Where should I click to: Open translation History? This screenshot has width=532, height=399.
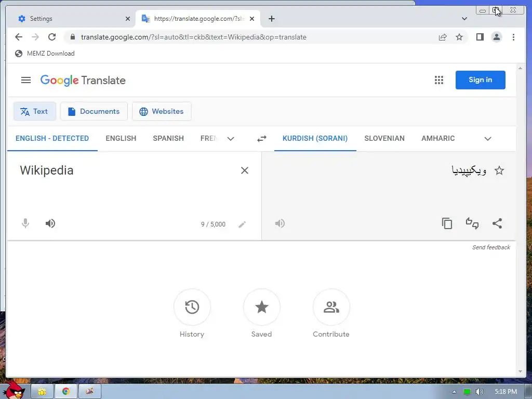pyautogui.click(x=192, y=307)
